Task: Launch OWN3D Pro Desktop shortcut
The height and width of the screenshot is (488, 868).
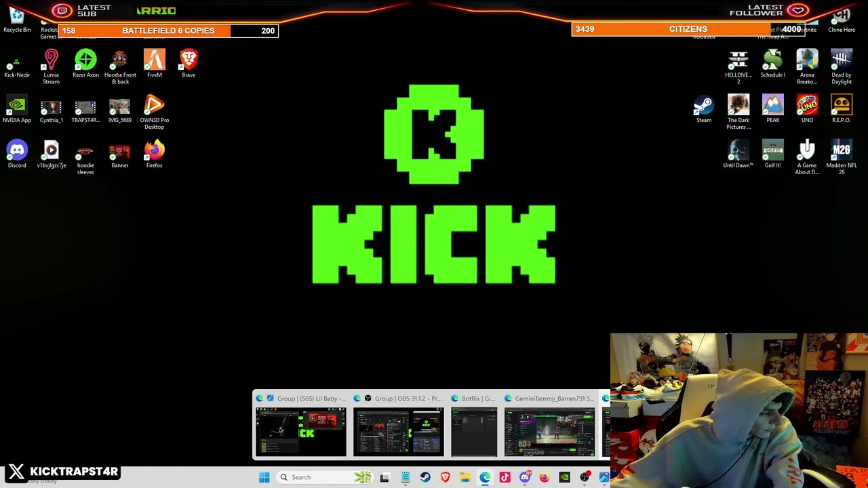Action: pyautogui.click(x=154, y=113)
